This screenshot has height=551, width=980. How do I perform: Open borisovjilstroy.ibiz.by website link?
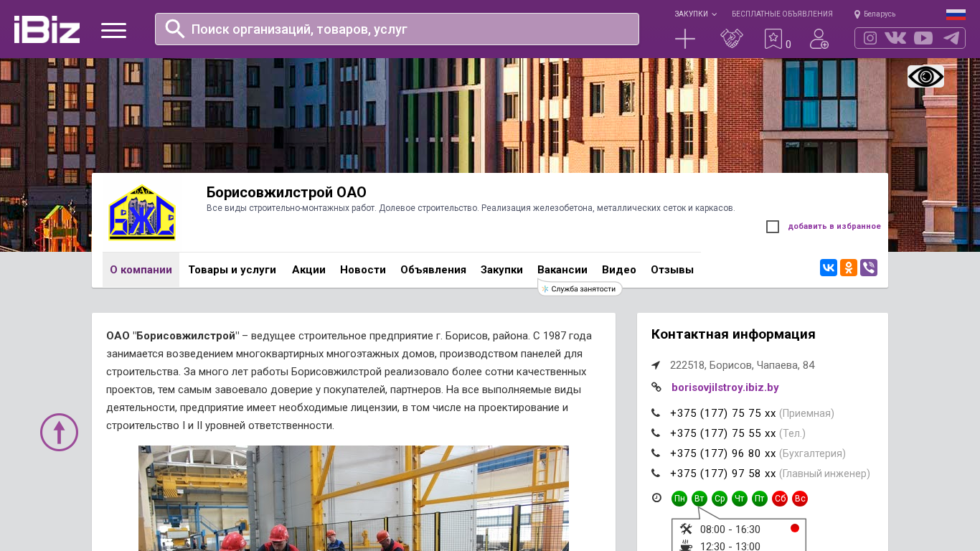pyautogui.click(x=725, y=387)
